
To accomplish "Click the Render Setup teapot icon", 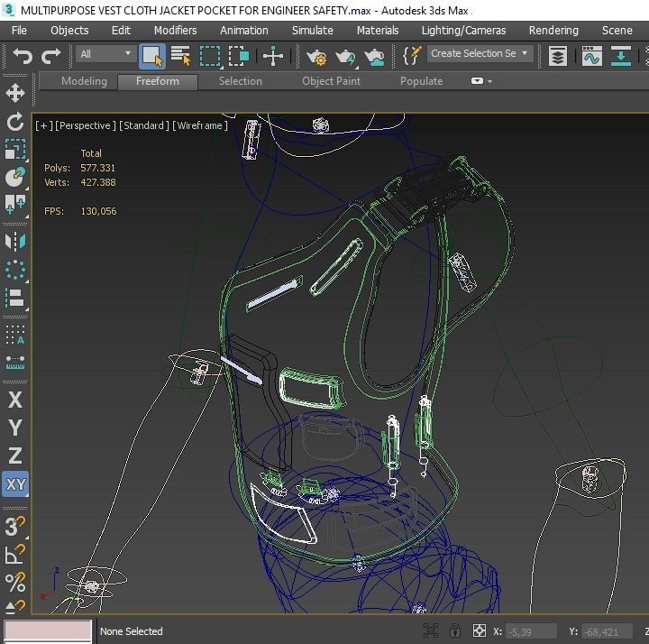I will (316, 56).
